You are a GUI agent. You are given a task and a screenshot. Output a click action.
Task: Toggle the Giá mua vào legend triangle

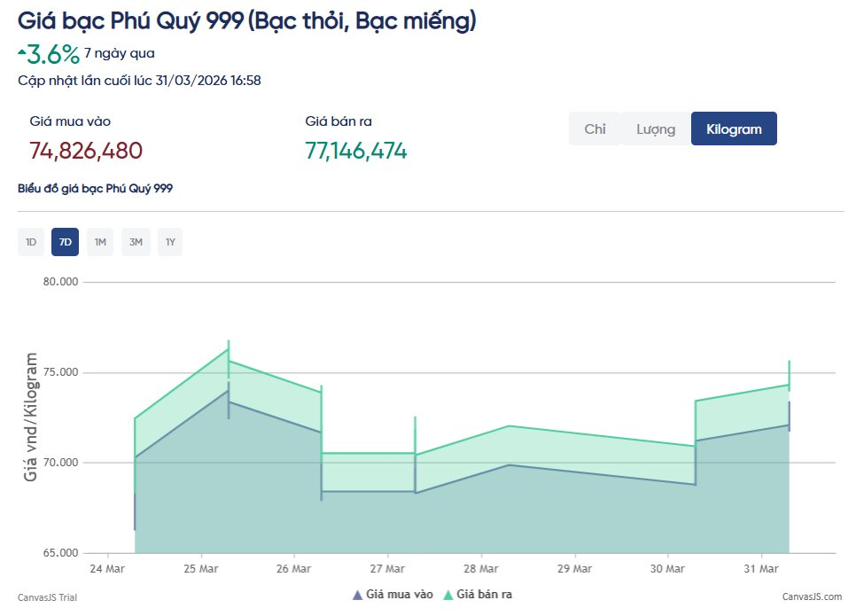[x=357, y=595]
